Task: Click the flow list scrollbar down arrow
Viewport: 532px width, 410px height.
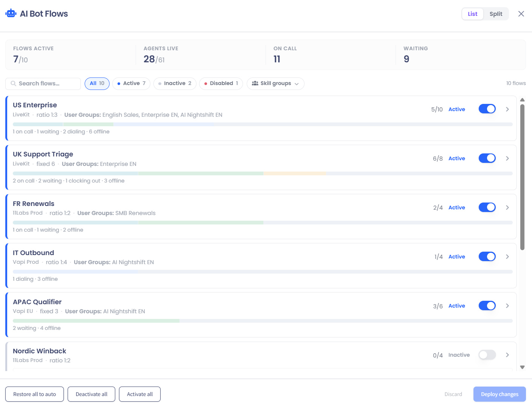Action: pos(522,367)
